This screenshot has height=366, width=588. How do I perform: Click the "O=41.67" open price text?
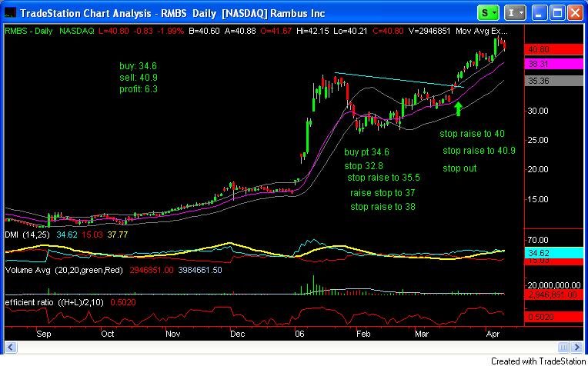click(276, 31)
